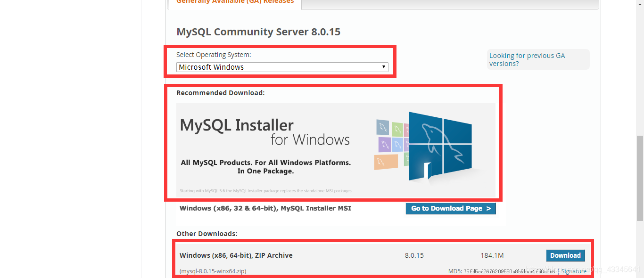This screenshot has width=644, height=278.
Task: Download the Windows ZIP Archive
Action: click(x=565, y=255)
